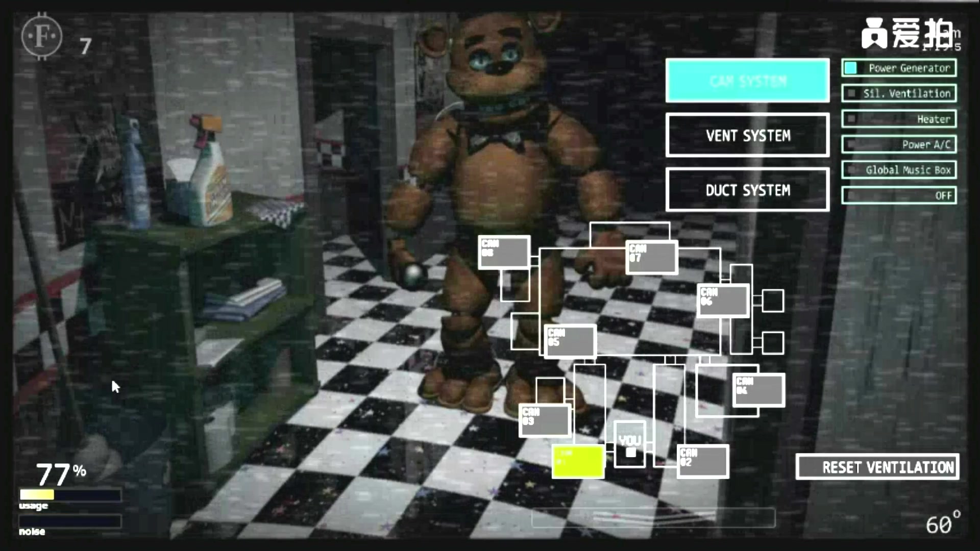Select the VENT SYSTEM panel
The image size is (980, 551).
click(x=748, y=136)
